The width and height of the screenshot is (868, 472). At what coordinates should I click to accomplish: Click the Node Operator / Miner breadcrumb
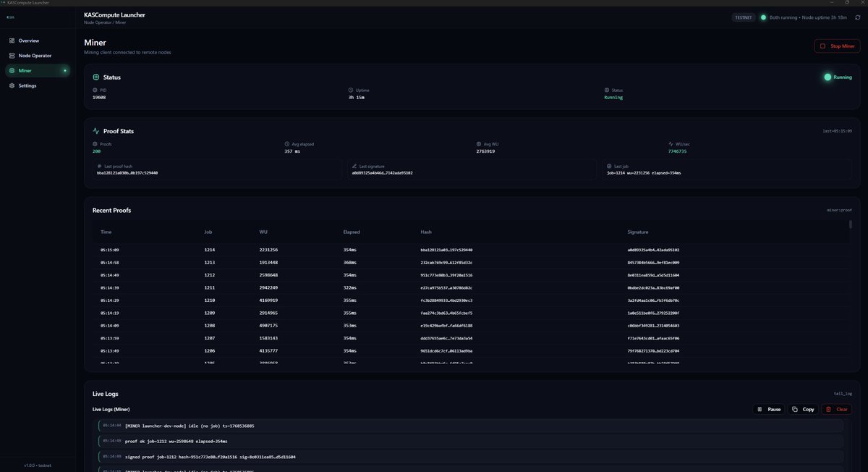coord(105,22)
